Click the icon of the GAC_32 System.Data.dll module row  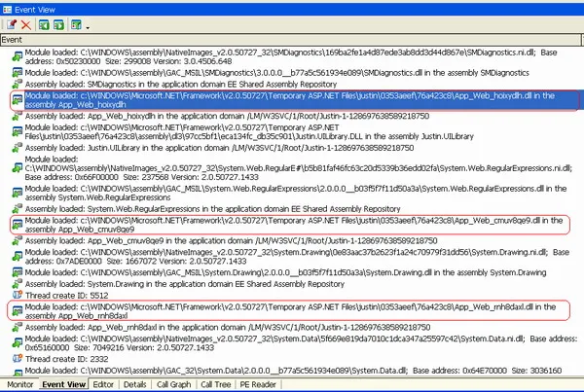pyautogui.click(x=18, y=372)
